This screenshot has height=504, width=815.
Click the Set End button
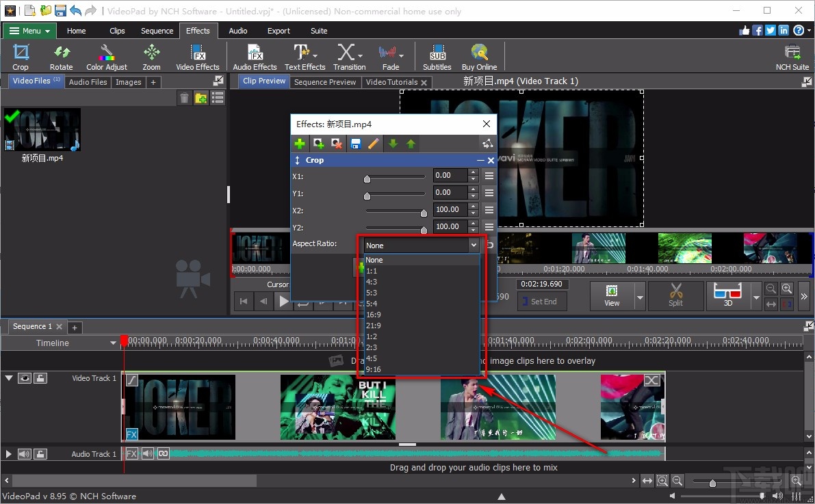tap(541, 301)
